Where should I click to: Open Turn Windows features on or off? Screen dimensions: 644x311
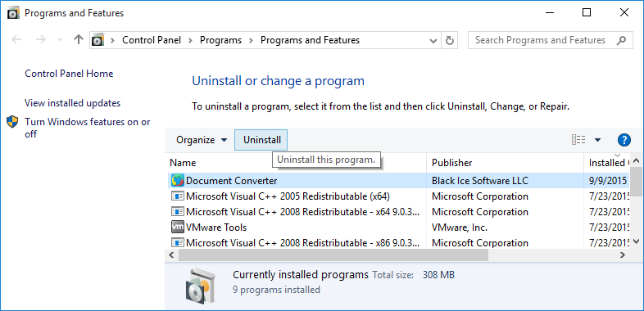click(x=88, y=128)
